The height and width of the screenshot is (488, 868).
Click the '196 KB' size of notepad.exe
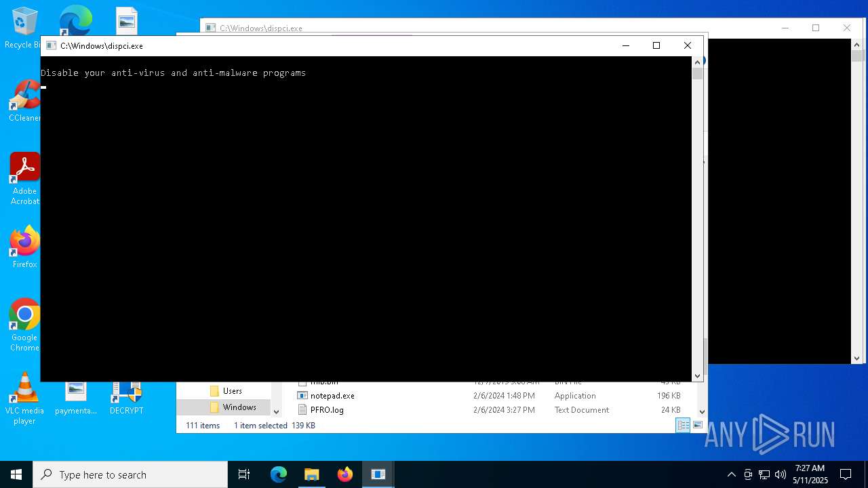(x=669, y=396)
